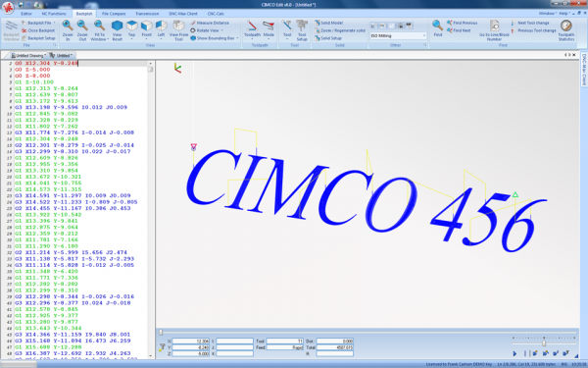Switch to the Transmission ribbon tab
This screenshot has width=588, height=368.
click(x=147, y=14)
